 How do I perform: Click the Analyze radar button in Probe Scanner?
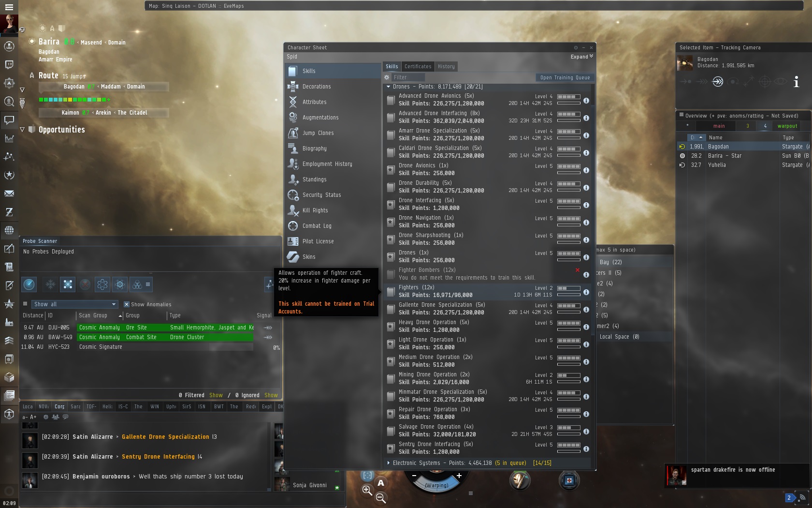coord(29,284)
